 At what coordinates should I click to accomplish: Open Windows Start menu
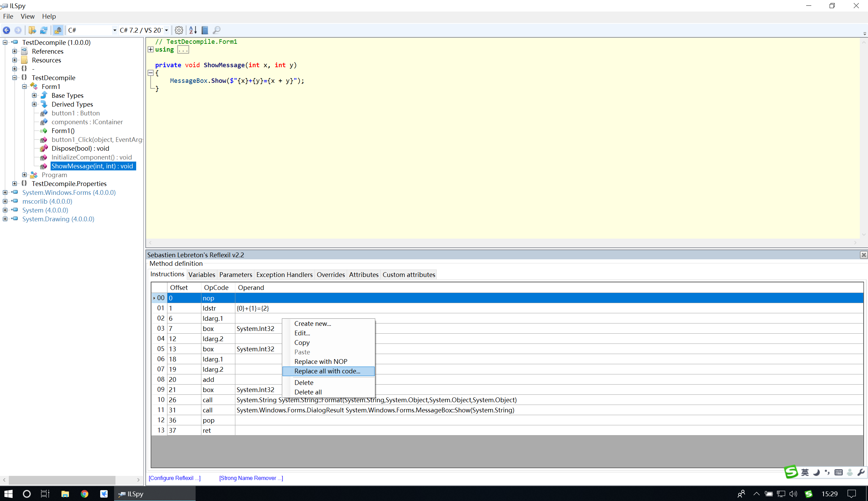tap(8, 494)
